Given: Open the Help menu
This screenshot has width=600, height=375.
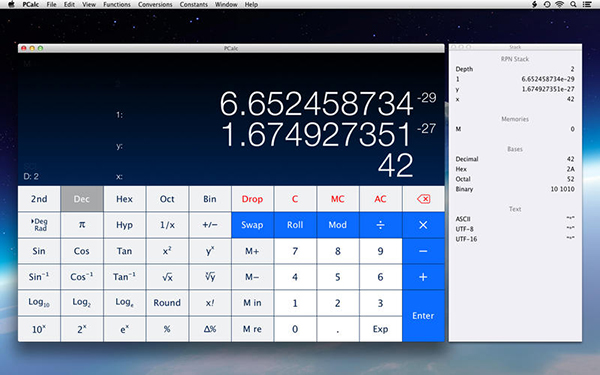Looking at the screenshot, I should [251, 5].
